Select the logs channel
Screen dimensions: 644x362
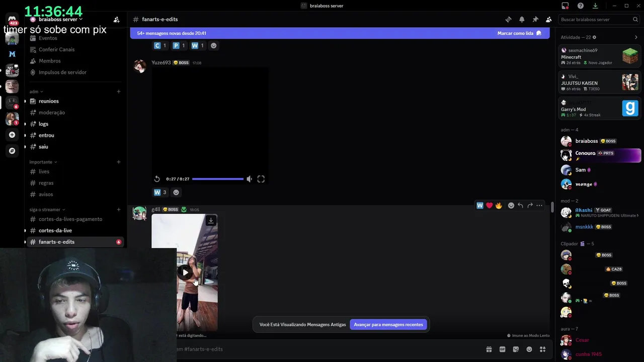(x=43, y=124)
